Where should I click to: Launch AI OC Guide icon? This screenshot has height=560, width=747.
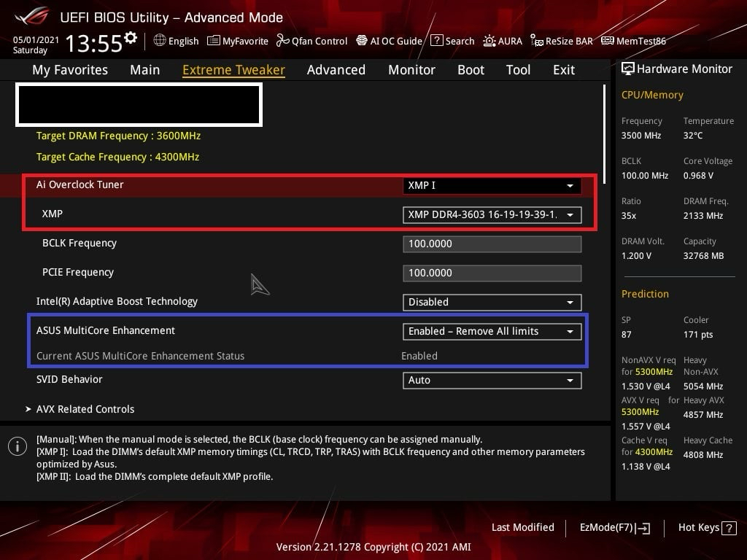point(362,41)
